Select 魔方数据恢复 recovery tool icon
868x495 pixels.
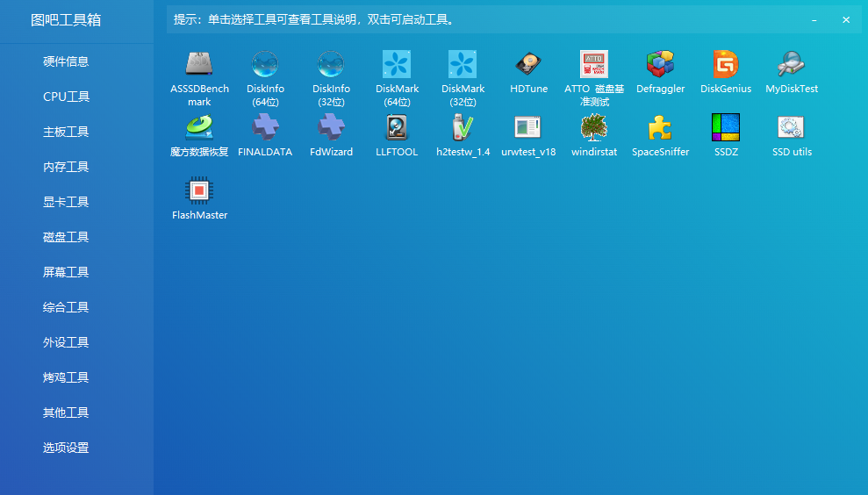[199, 127]
